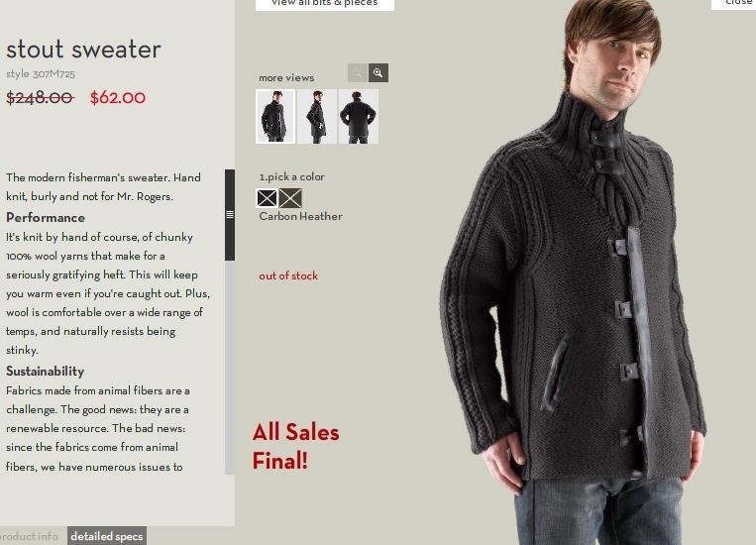Click the view all bits & pieces button
This screenshot has width=756, height=545.
(x=324, y=4)
